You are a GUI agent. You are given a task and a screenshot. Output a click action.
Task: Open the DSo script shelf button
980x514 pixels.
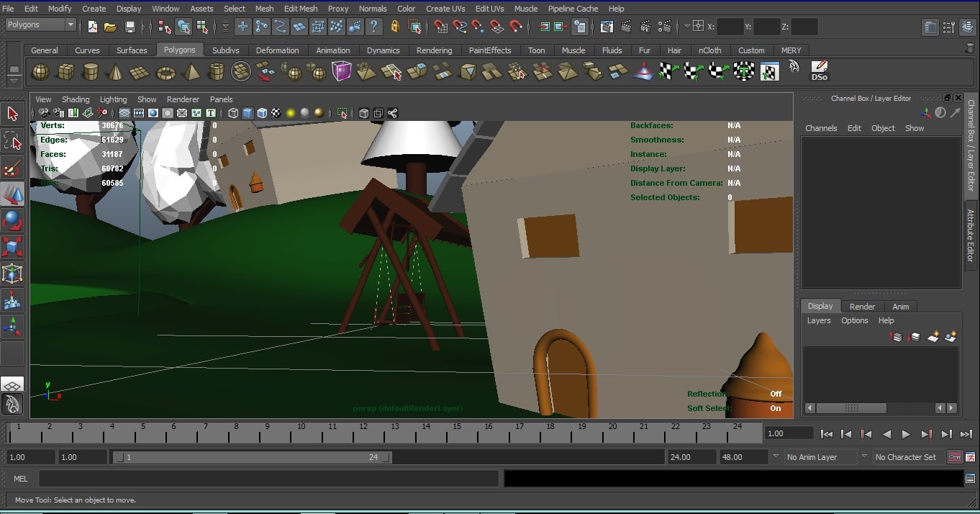click(819, 71)
